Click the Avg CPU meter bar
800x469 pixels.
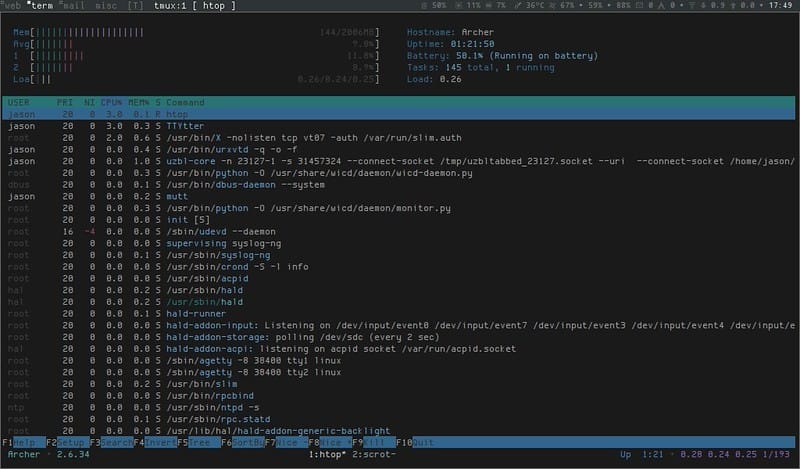(x=196, y=44)
